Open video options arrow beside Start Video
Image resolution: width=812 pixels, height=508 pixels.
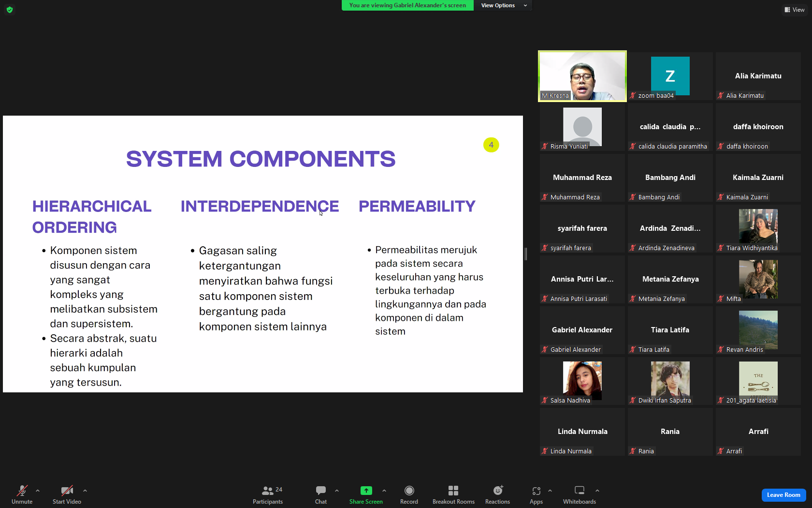point(85,491)
